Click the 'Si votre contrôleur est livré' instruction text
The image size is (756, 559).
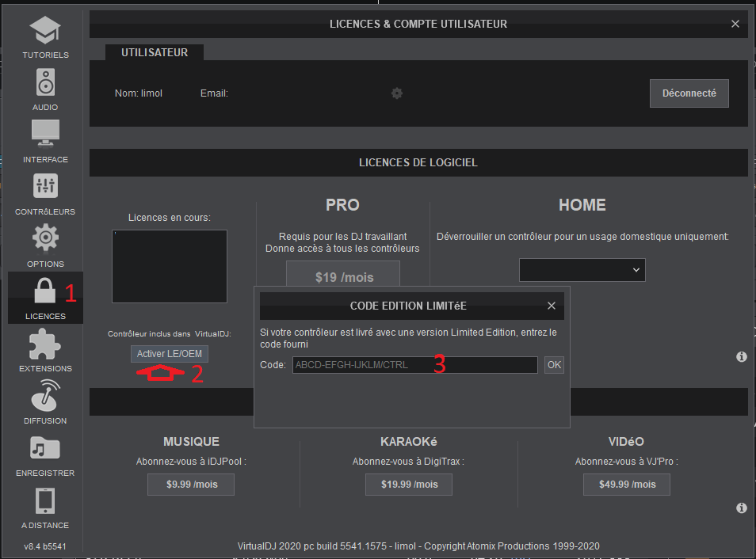click(408, 338)
